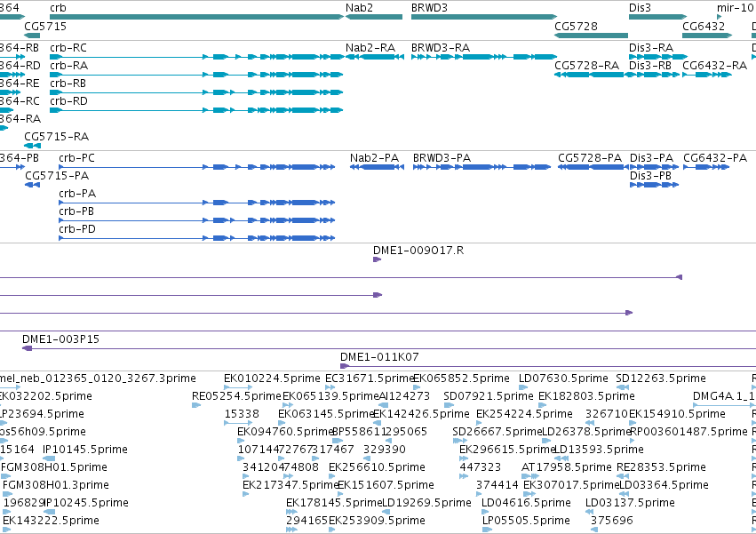Select protein crb-PA
Image resolution: width=756 pixels, height=534 pixels.
click(x=196, y=203)
